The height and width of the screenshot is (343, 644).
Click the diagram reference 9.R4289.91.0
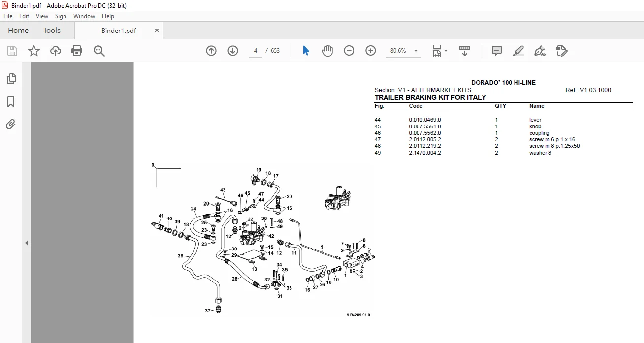pyautogui.click(x=358, y=315)
